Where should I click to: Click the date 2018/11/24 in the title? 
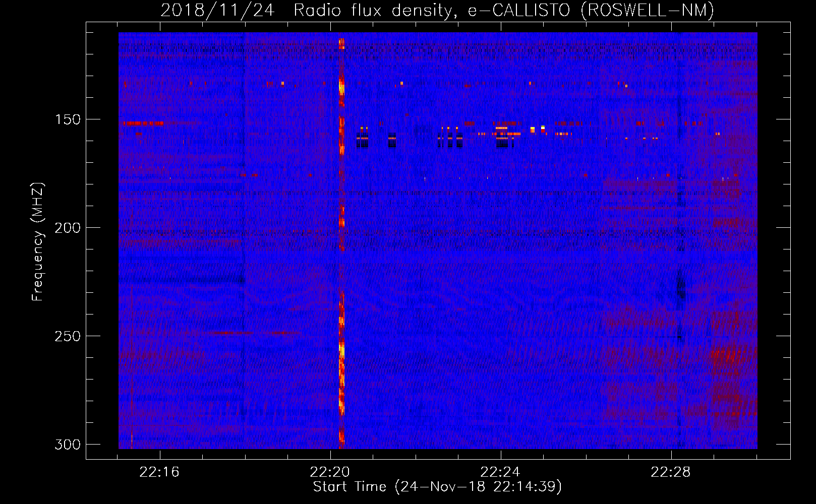point(217,10)
